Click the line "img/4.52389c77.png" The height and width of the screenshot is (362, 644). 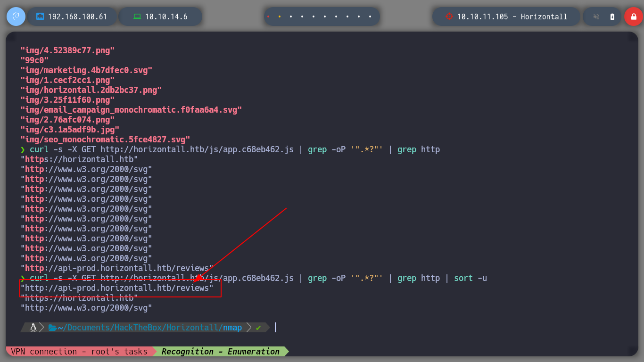67,50
